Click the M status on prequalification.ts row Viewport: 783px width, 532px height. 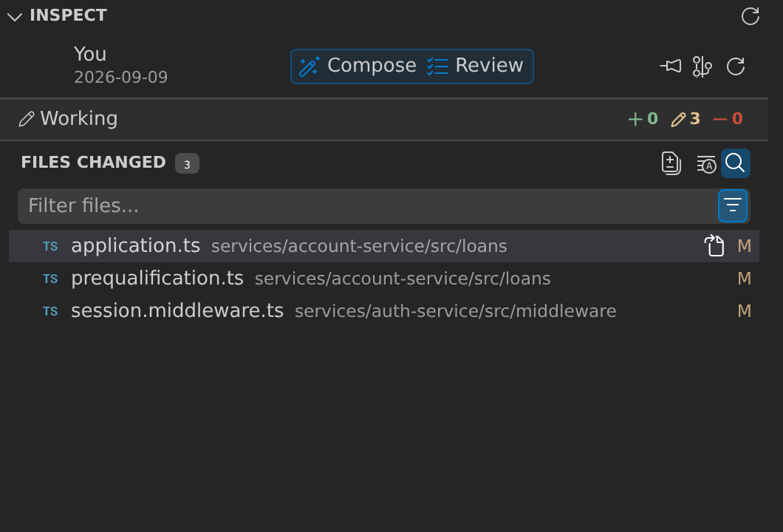tap(744, 279)
